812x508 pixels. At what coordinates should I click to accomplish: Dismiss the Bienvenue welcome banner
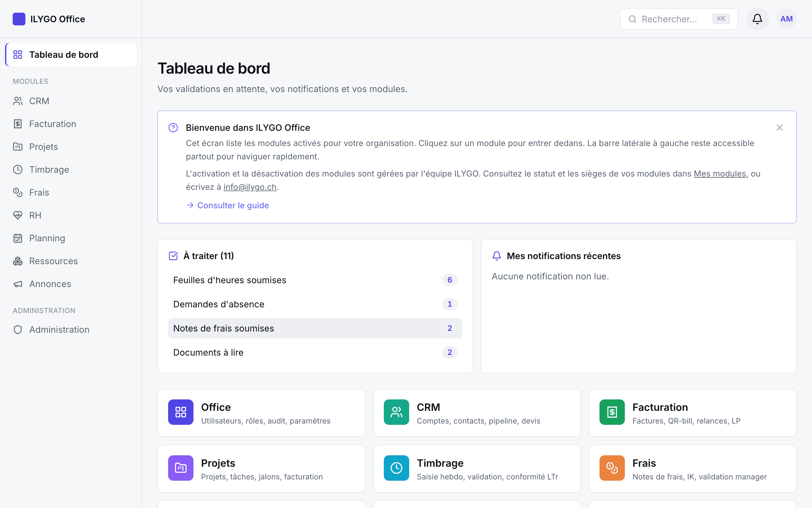[779, 128]
